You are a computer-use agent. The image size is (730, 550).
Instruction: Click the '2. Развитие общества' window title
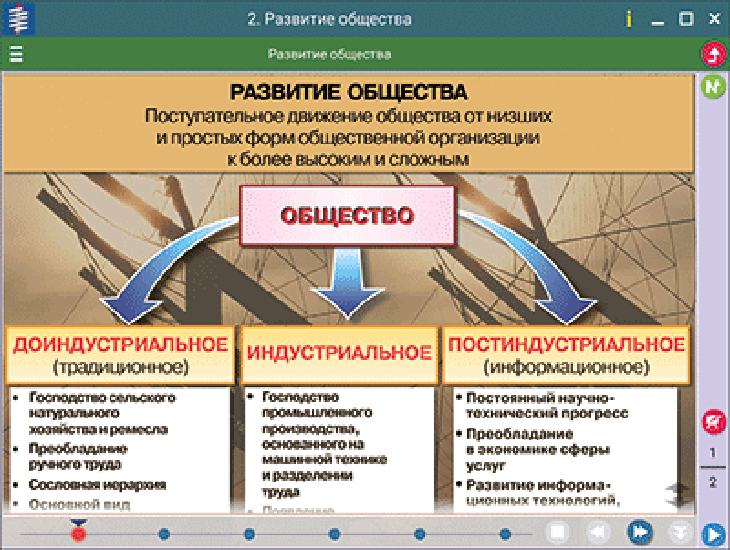[x=329, y=19]
